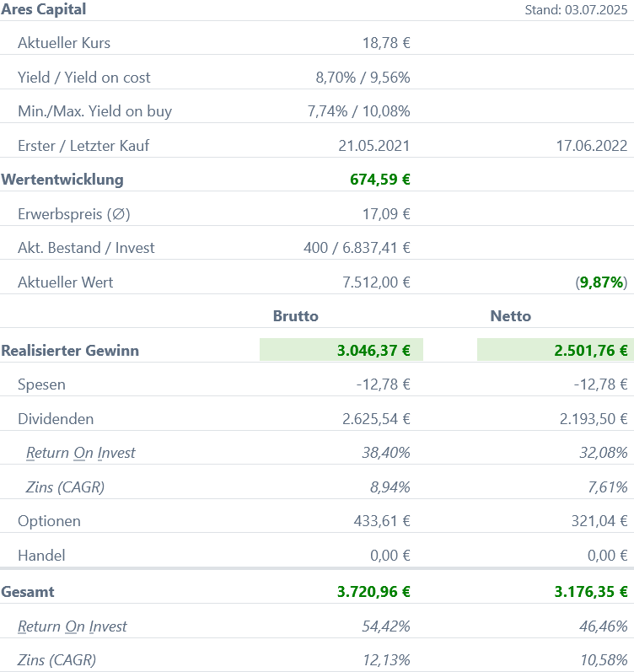Select the value 54,42%

(386, 626)
